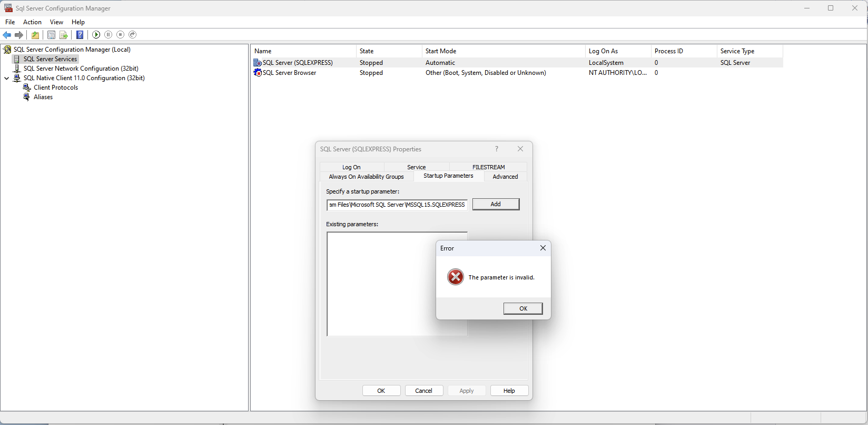Click the Forward arrow toolbar icon
Viewport: 868px width, 425px height.
(x=19, y=35)
